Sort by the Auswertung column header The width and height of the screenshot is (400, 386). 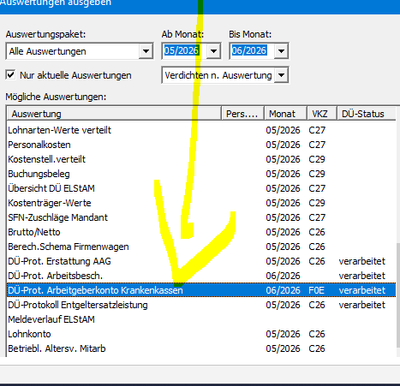click(114, 114)
